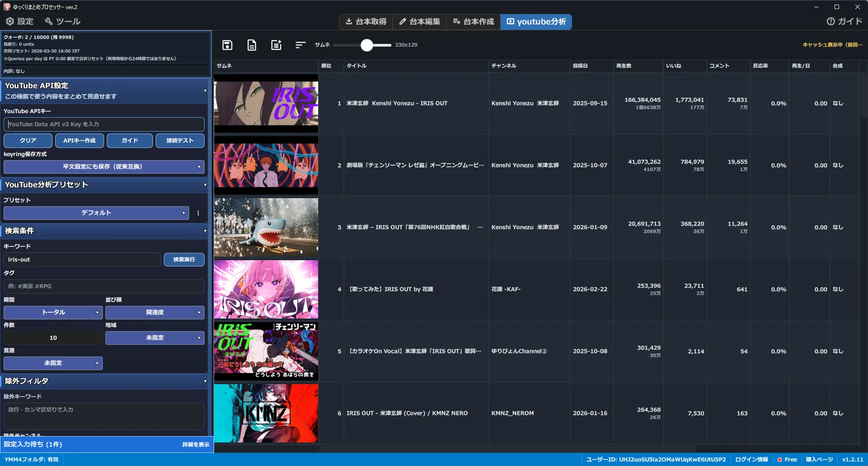Click the カラオケ IRIS OUT thumbnail
Screen dimensions: 868x466
point(266,352)
